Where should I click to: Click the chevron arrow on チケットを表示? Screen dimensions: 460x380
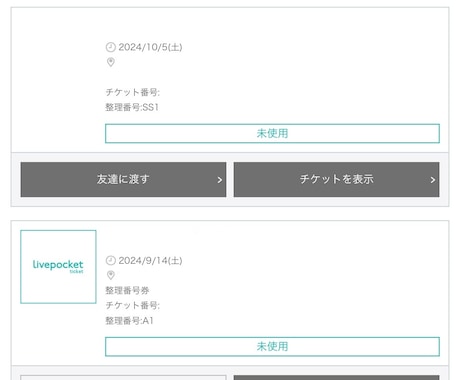click(x=432, y=180)
